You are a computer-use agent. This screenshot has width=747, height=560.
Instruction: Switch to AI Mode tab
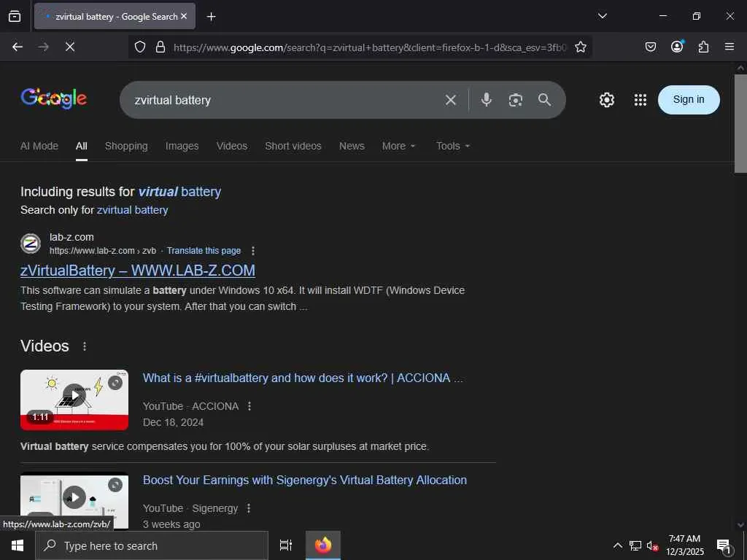click(x=39, y=146)
